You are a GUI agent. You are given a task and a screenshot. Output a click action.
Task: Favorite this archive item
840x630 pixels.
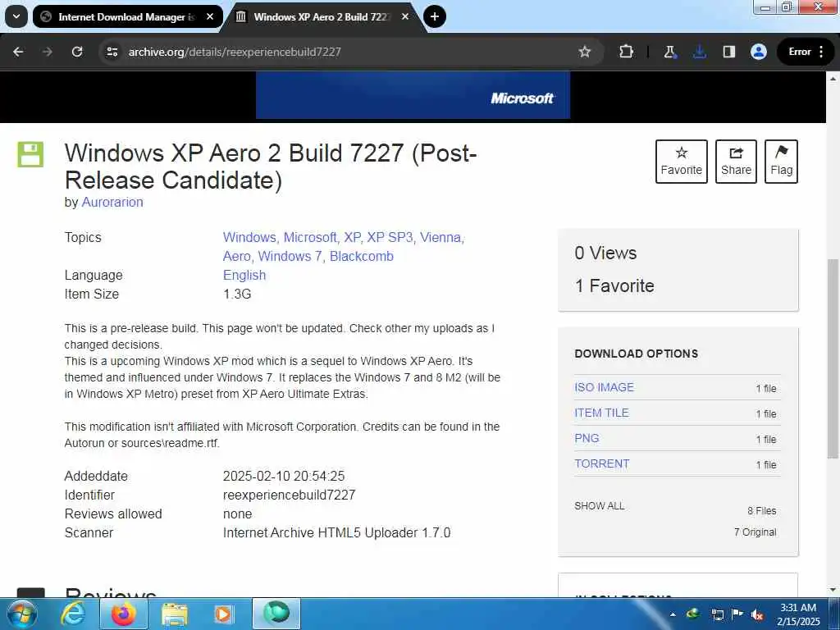click(x=682, y=162)
